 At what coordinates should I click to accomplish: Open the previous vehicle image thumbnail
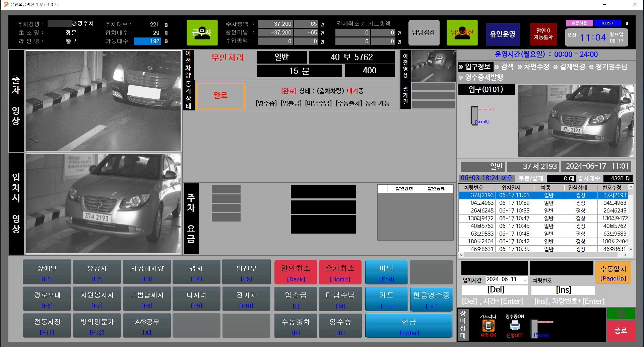[433, 66]
